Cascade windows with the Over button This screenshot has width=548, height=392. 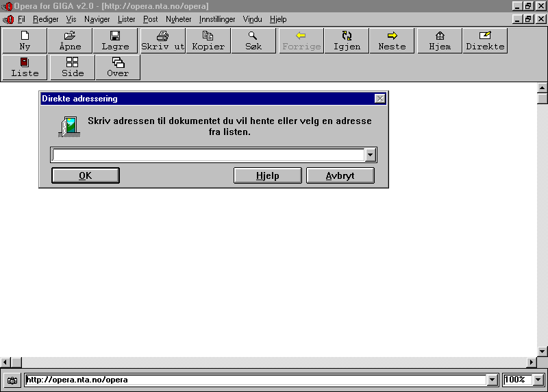click(118, 67)
